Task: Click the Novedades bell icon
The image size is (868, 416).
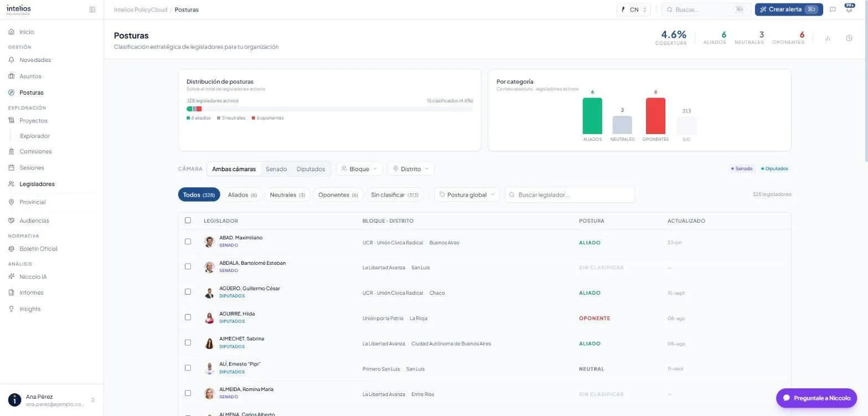Action: click(12, 60)
